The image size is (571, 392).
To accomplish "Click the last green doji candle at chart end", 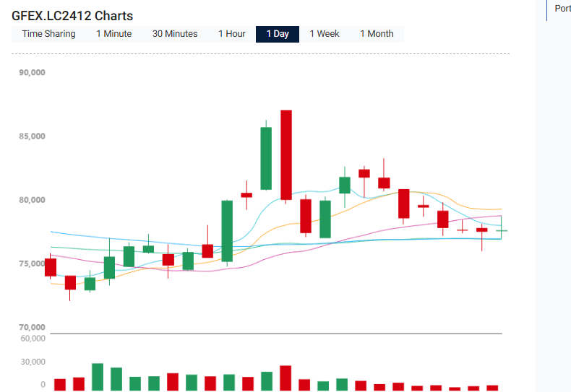I will [x=502, y=230].
